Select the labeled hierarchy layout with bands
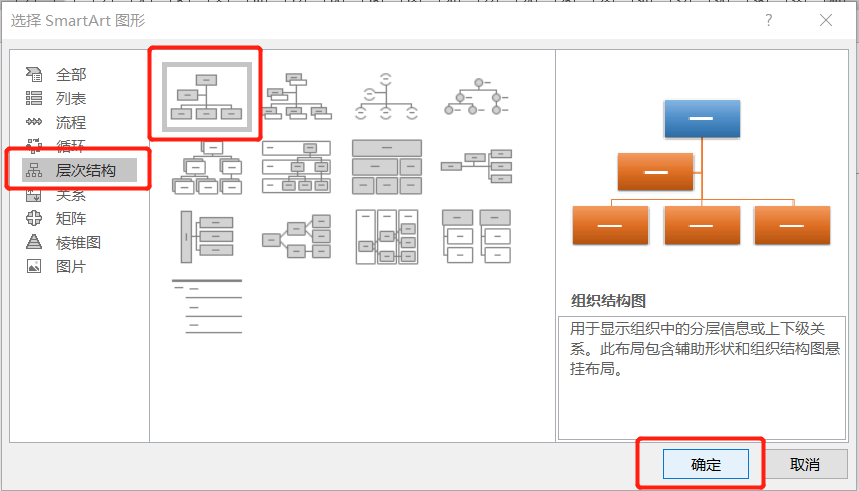Image resolution: width=859 pixels, height=491 pixels. coord(296,167)
